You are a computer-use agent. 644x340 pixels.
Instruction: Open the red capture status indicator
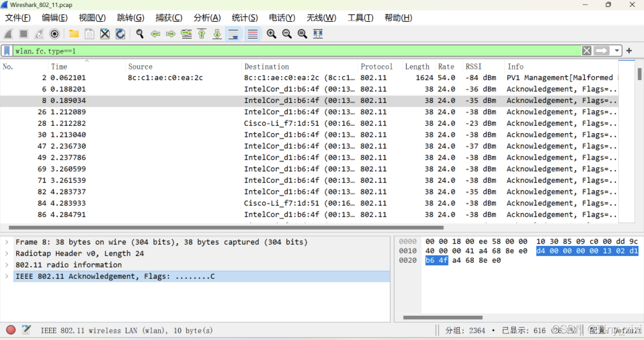pos(11,330)
